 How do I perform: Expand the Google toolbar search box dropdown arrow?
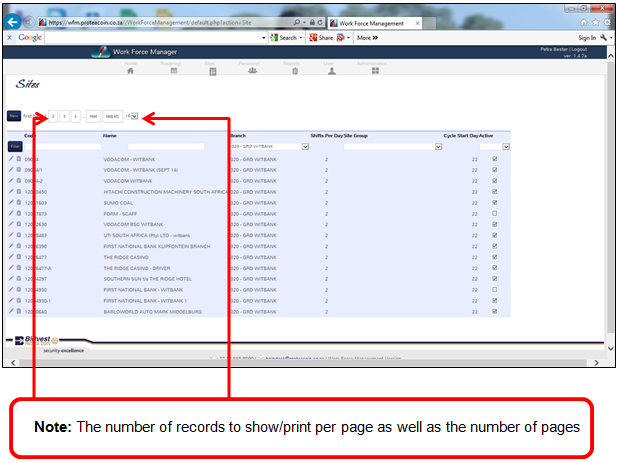pos(264,38)
